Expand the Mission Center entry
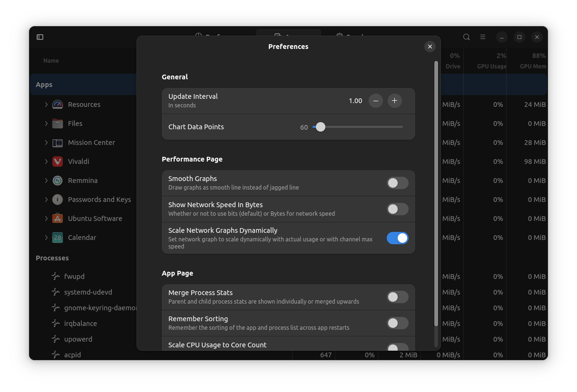The height and width of the screenshot is (392, 577). coord(46,142)
